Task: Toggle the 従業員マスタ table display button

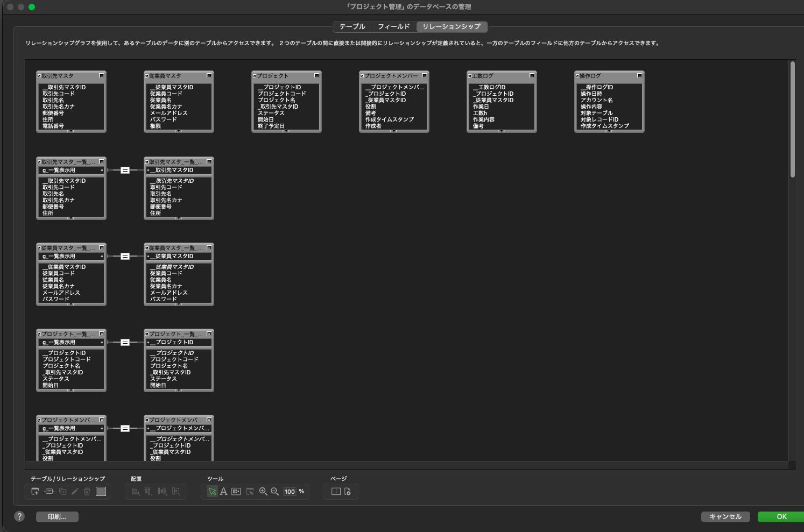Action: (x=209, y=76)
